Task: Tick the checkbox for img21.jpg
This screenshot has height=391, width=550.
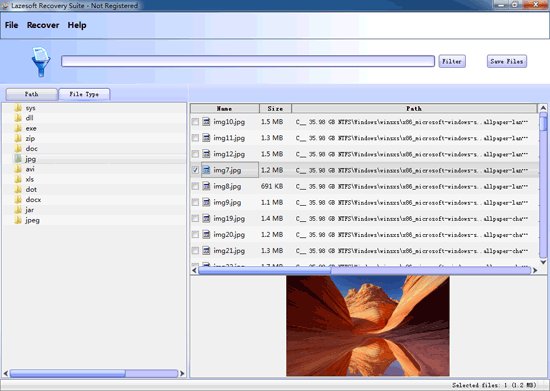Action: pos(195,251)
